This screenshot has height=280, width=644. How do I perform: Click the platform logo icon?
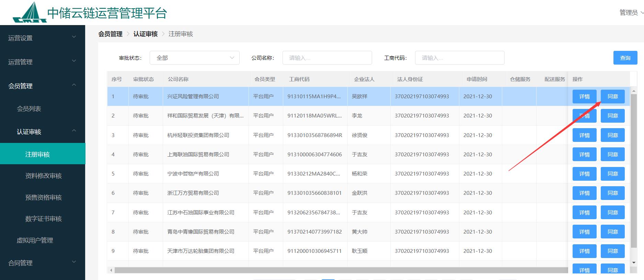[x=30, y=13]
